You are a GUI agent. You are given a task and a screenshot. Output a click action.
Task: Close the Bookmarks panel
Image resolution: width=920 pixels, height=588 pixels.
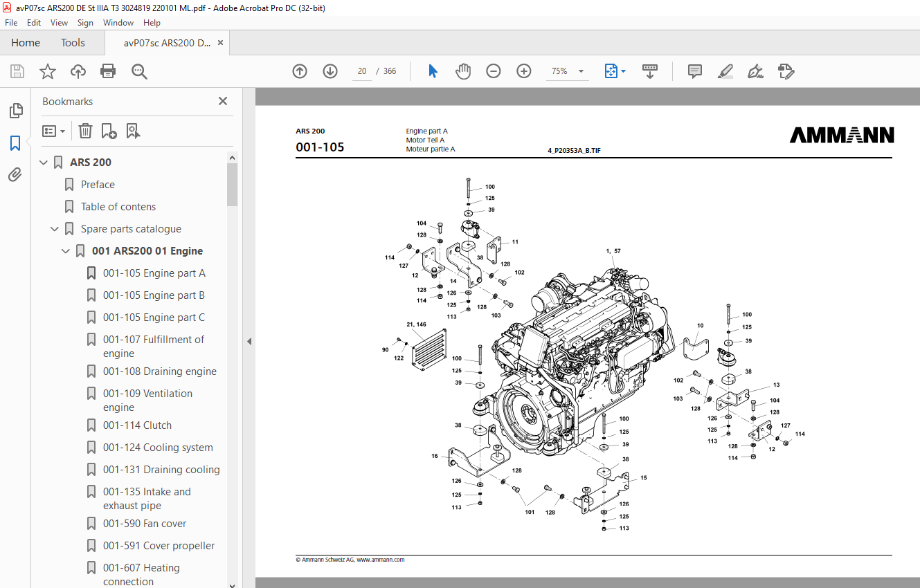pyautogui.click(x=223, y=101)
